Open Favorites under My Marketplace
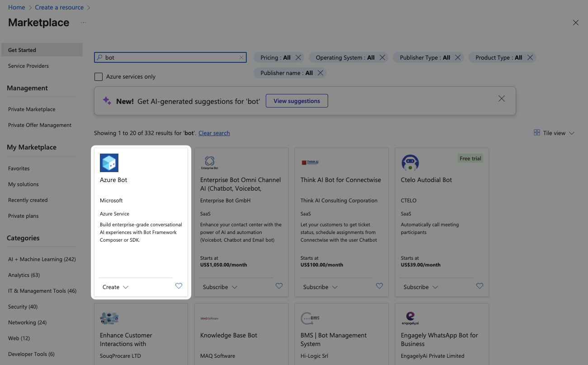Screen dimensions: 588x365 tap(19, 168)
